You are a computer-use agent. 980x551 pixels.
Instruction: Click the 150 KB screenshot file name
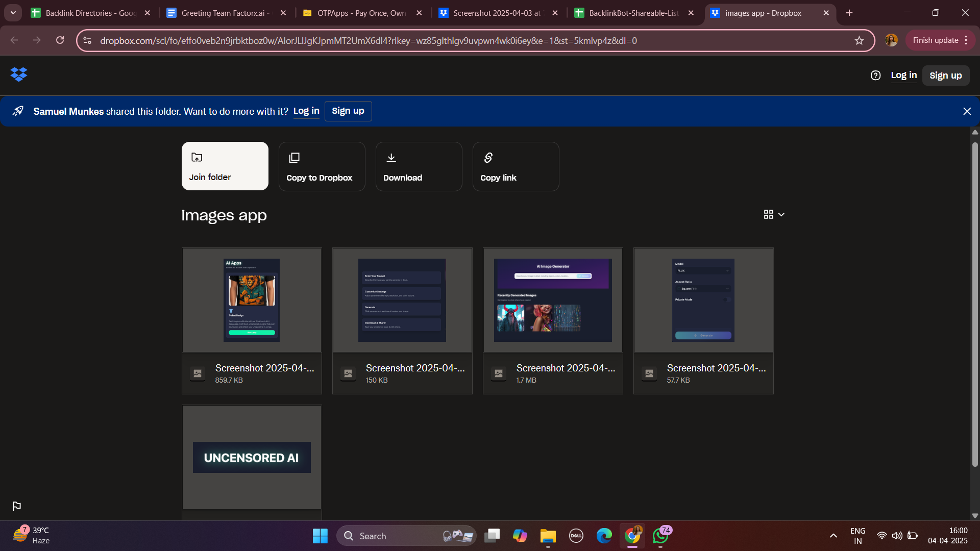point(415,368)
